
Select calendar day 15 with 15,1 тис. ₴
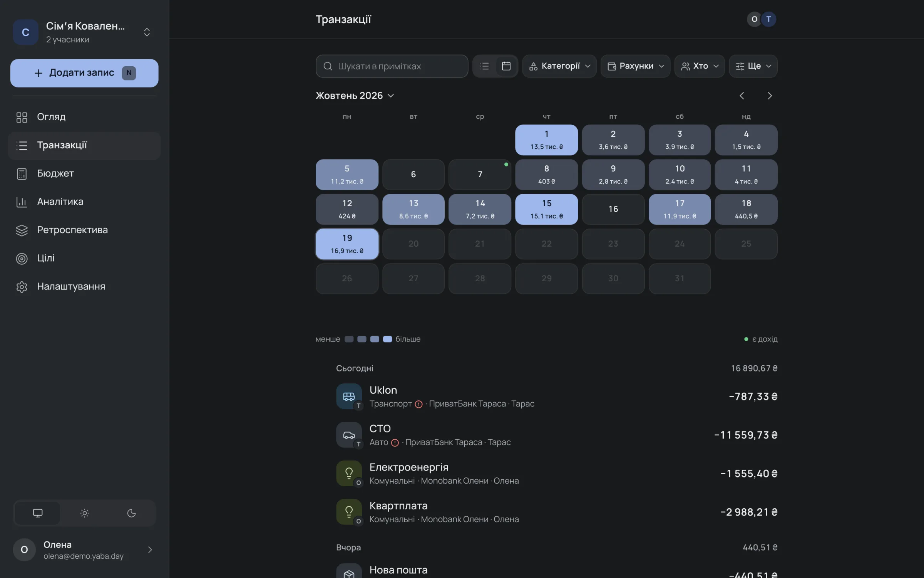click(546, 209)
